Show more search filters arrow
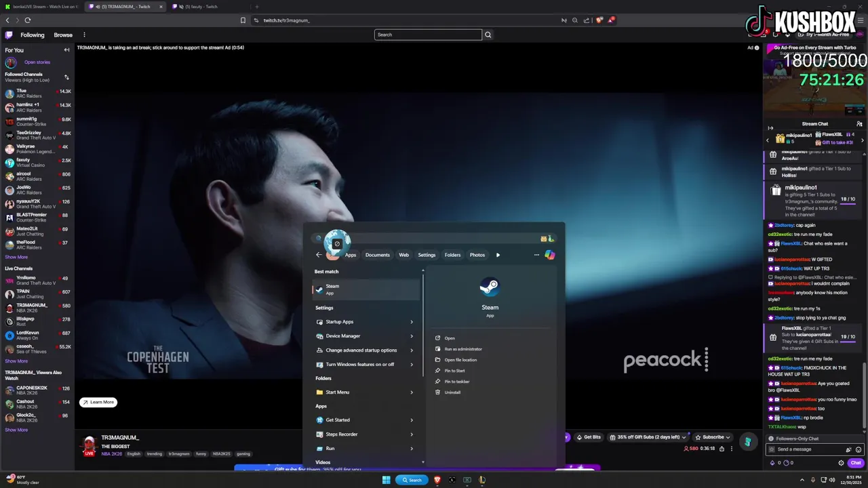Image resolution: width=868 pixels, height=488 pixels. [498, 255]
